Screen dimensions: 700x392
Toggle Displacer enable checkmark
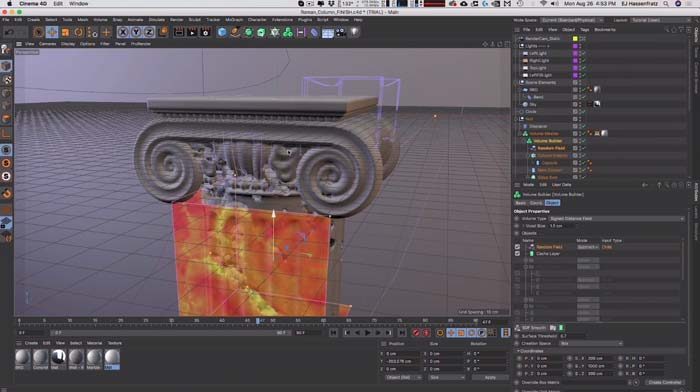583,126
